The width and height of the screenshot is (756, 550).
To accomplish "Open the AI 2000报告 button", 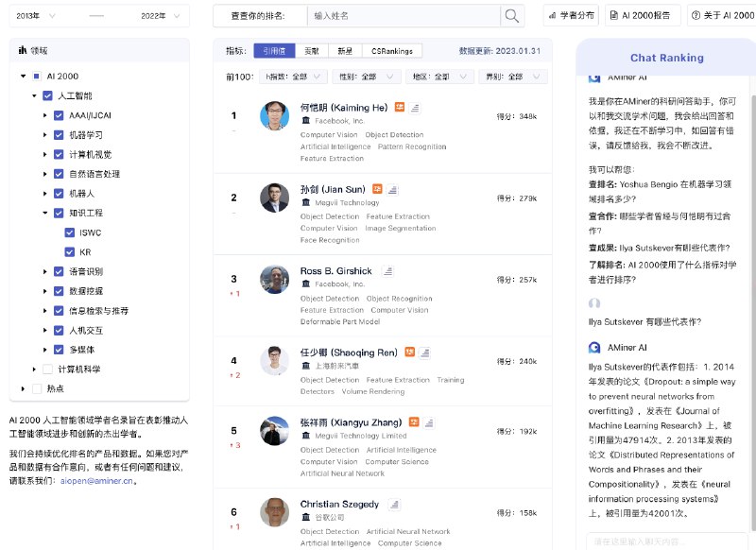I will [x=643, y=15].
